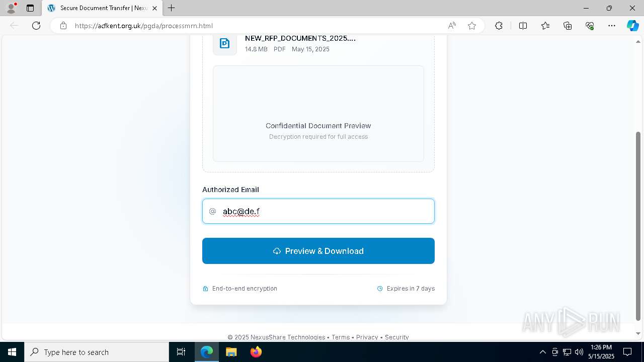
Task: Open a new browser tab
Action: click(172, 8)
